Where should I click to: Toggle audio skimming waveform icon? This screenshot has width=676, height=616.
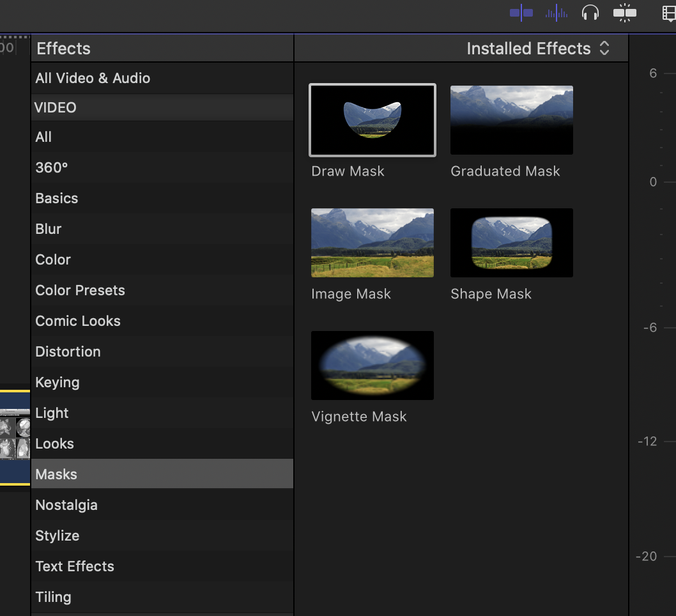[556, 13]
